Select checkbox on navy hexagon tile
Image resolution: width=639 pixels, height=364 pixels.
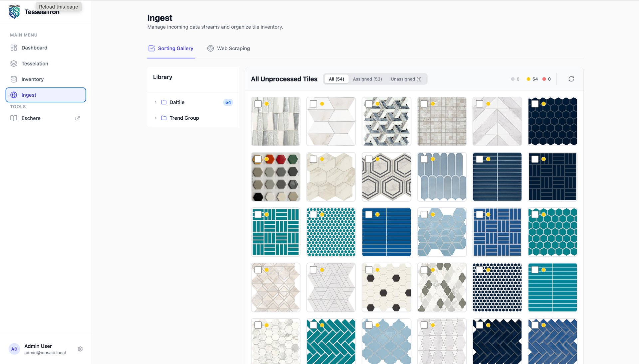535,104
